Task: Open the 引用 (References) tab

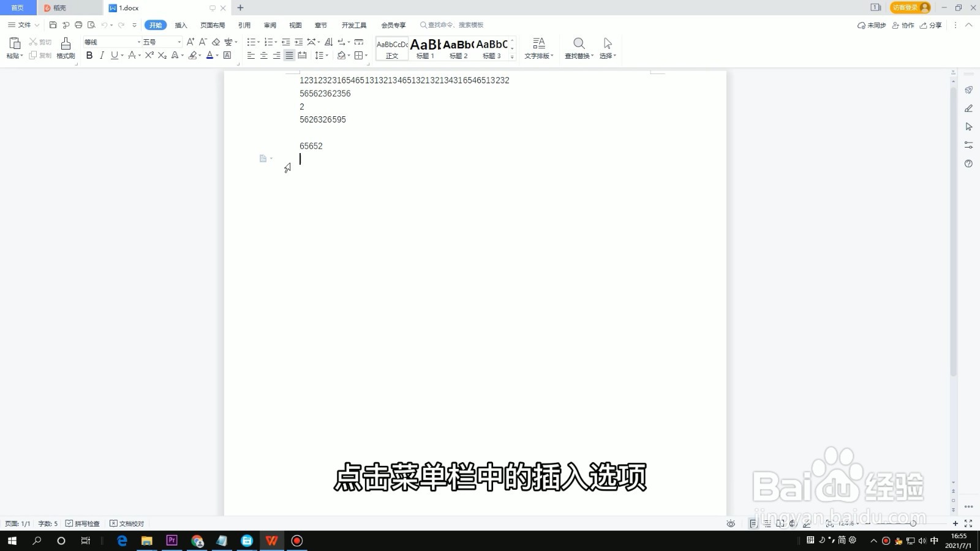Action: click(x=244, y=25)
